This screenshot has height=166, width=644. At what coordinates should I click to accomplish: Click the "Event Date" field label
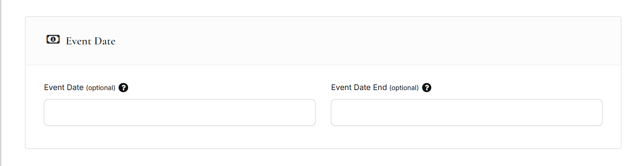click(64, 88)
